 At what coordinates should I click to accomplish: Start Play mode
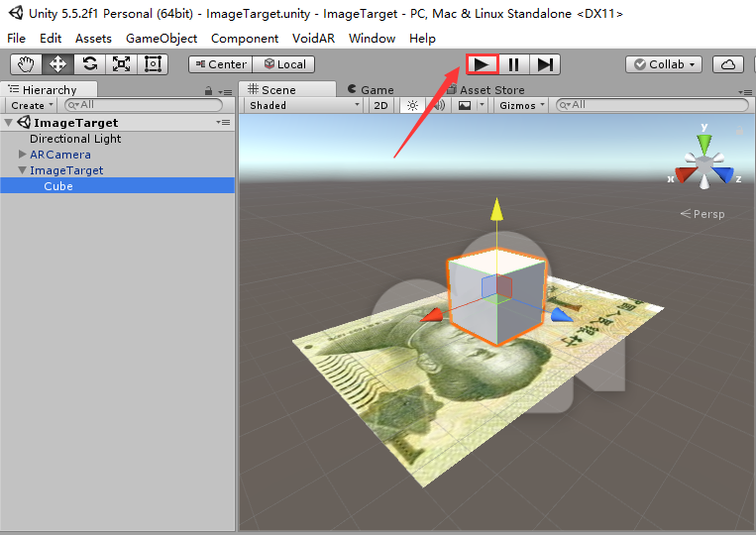(482, 64)
